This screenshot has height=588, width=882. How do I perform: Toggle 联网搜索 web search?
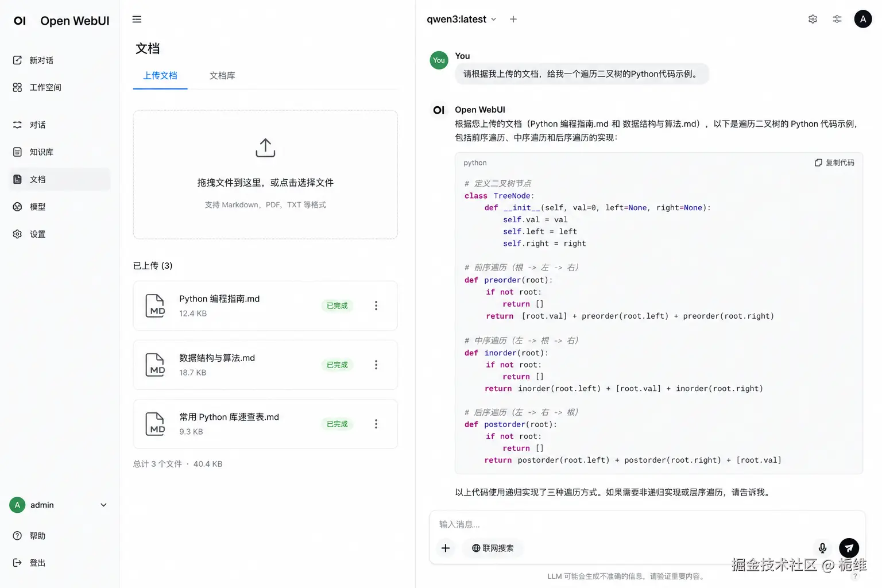pyautogui.click(x=493, y=548)
